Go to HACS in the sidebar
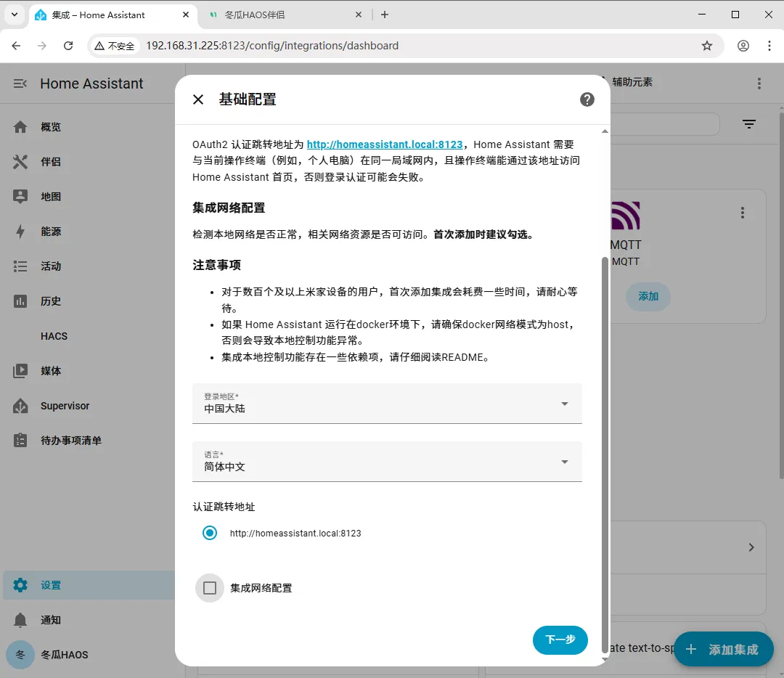 coord(54,336)
